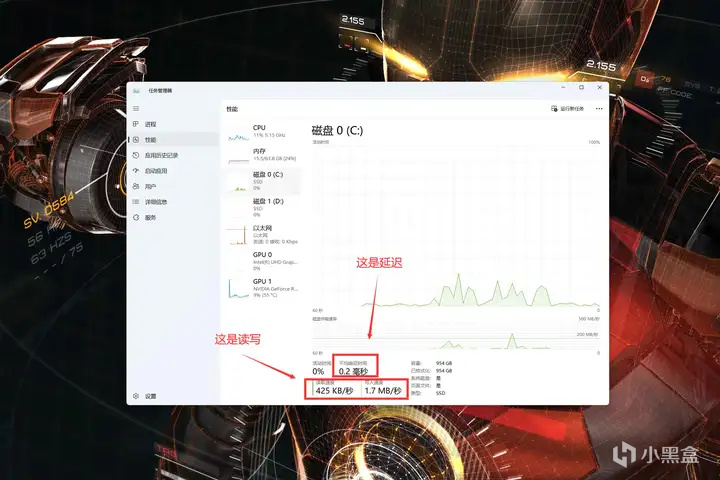Screen dimensions: 720x480
Task: Open the hamburger navigation menu
Action: click(136, 108)
